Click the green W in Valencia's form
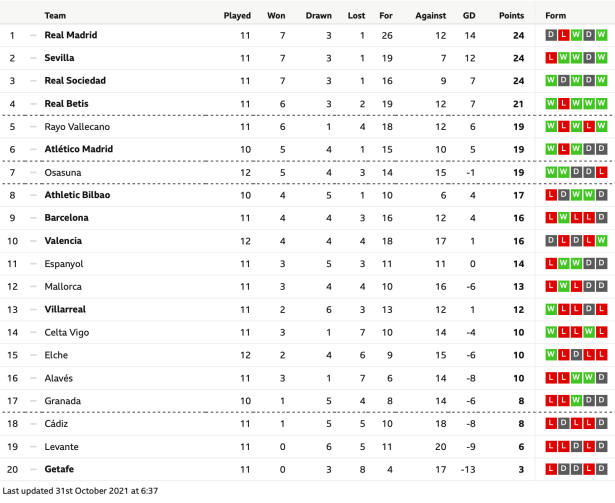The height and width of the screenshot is (503, 615). (x=602, y=241)
